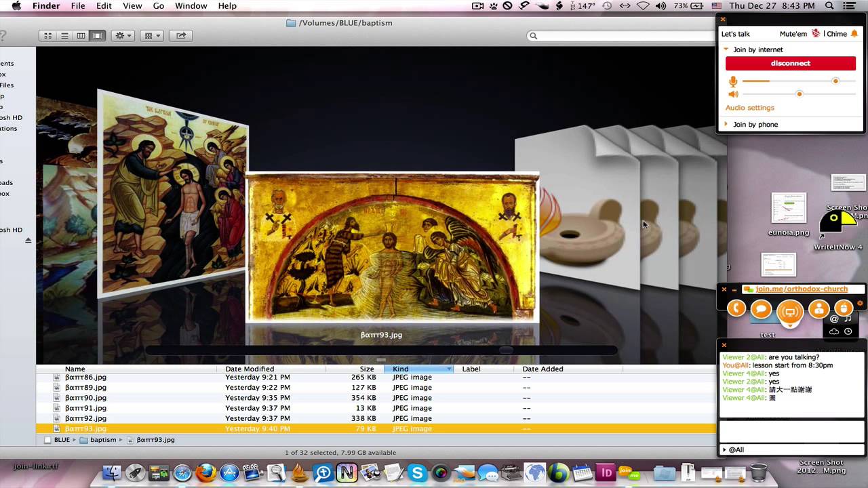The image size is (868, 488).
Task: Open the Finder action gear dropdown
Action: click(x=123, y=36)
